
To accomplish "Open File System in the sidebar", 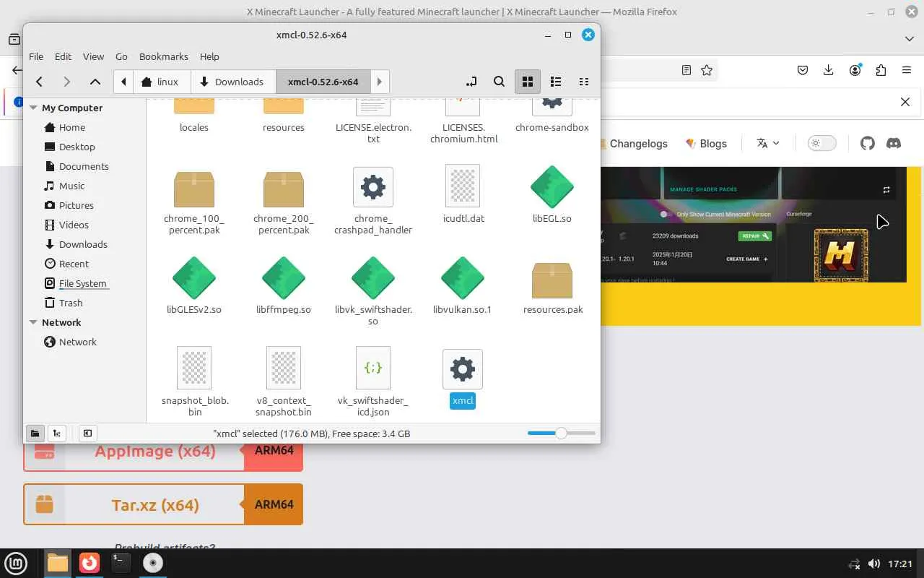I will click(82, 283).
